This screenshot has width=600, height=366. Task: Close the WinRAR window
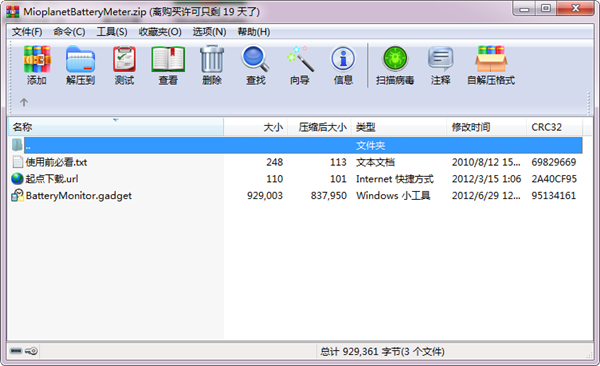[576, 9]
